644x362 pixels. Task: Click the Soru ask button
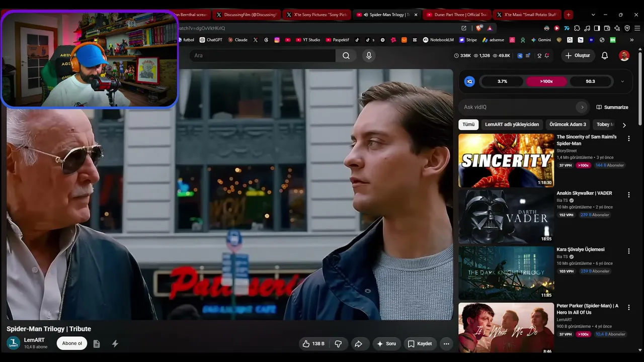tap(386, 344)
